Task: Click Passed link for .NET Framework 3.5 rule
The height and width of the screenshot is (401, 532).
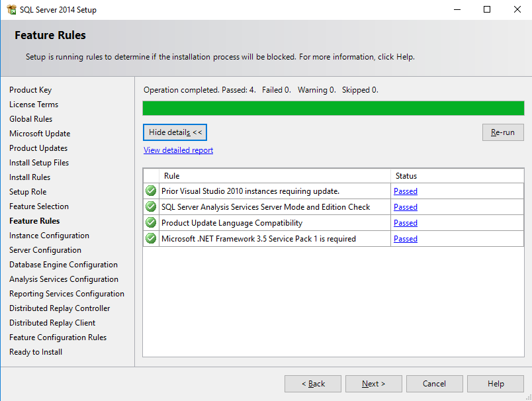Action: [x=405, y=238]
